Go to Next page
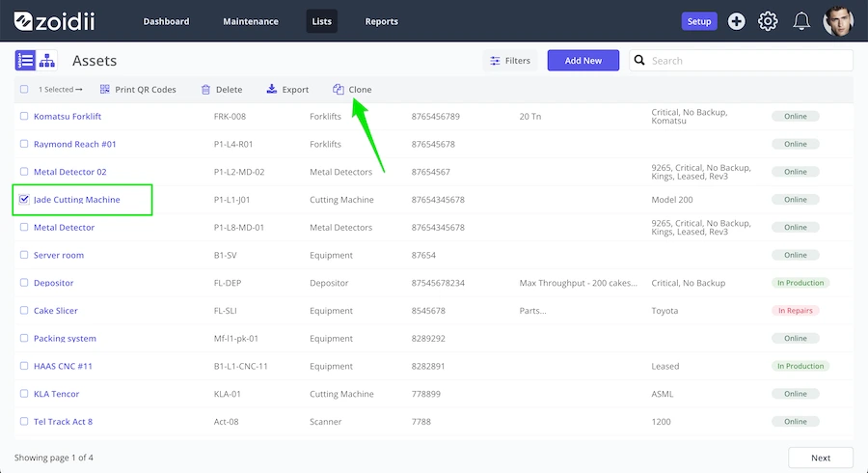This screenshot has width=868, height=473. point(821,458)
